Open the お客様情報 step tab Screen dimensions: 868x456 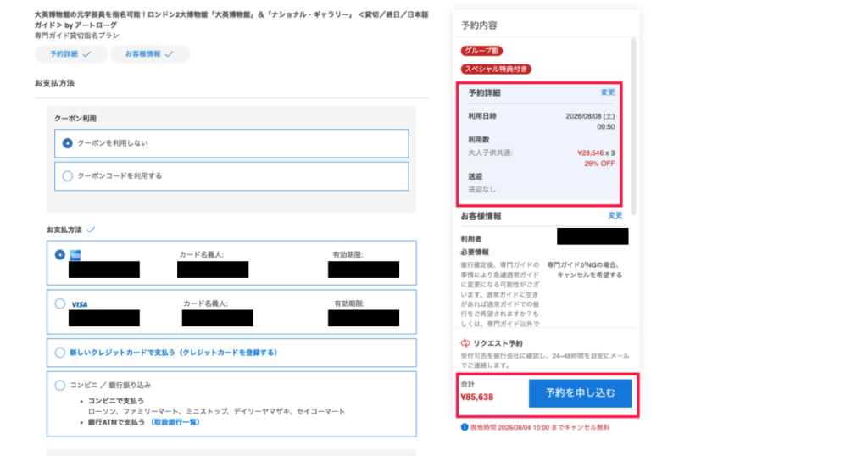tap(149, 54)
